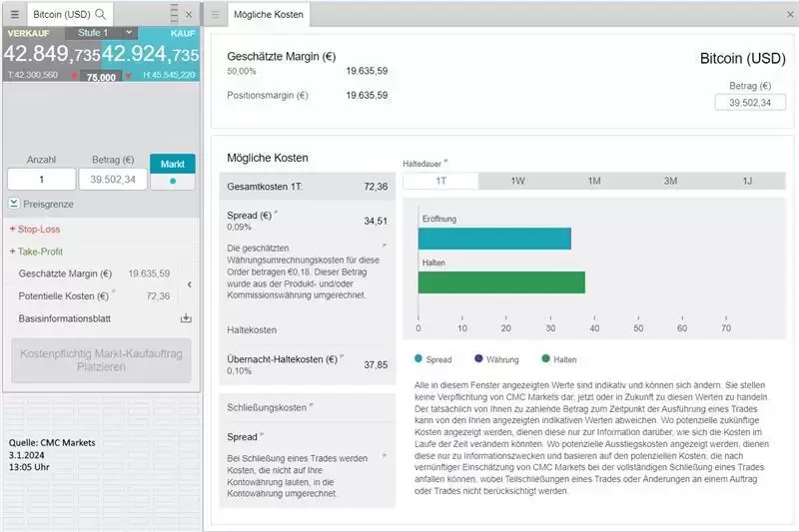Screen dimensions: 799x532
Task: Click the VERKAUF sell price tile
Action: (x=51, y=54)
